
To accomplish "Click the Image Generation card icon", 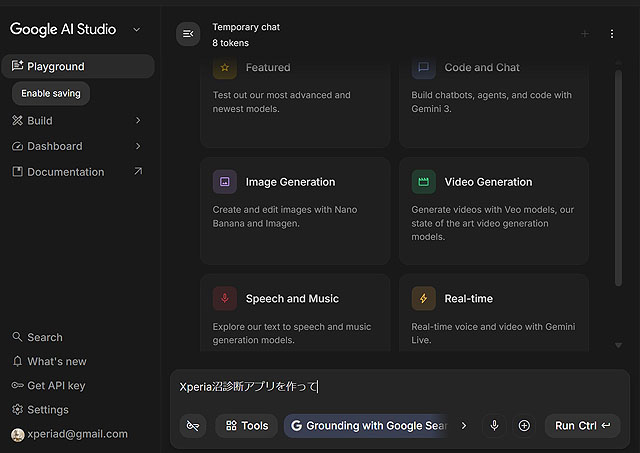I will pos(225,182).
